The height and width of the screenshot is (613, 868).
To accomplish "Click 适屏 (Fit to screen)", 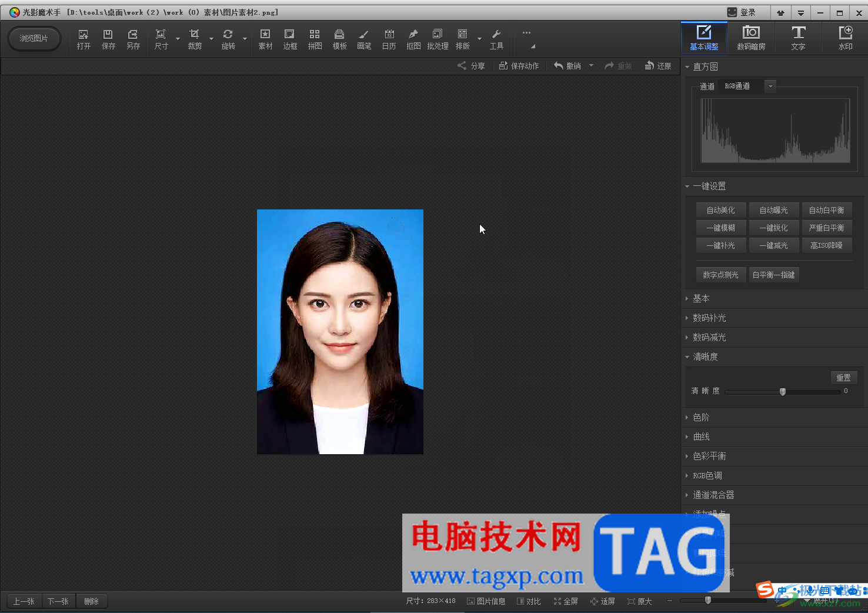I will pyautogui.click(x=603, y=601).
